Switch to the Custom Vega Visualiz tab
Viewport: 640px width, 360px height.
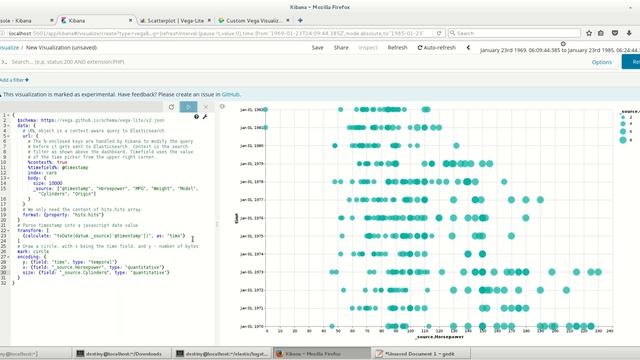coord(253,20)
